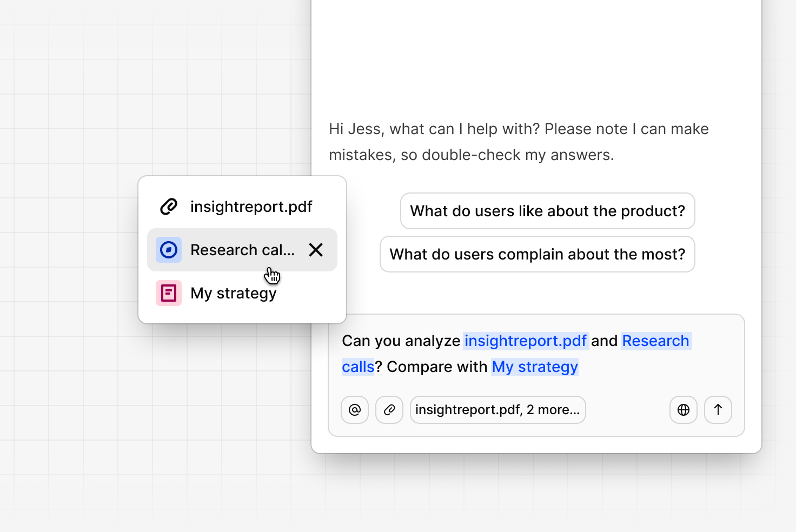Click the @ mention button

coord(355,410)
